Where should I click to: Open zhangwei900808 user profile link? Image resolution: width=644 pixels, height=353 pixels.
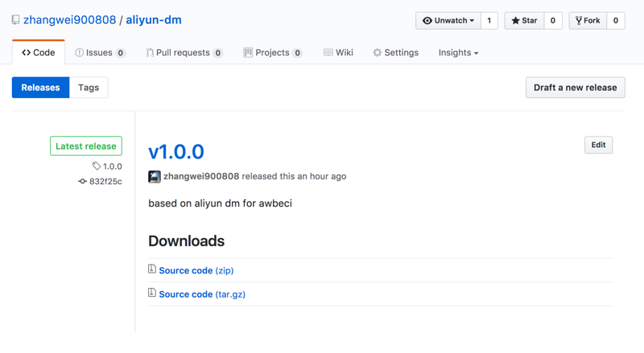[x=69, y=20]
